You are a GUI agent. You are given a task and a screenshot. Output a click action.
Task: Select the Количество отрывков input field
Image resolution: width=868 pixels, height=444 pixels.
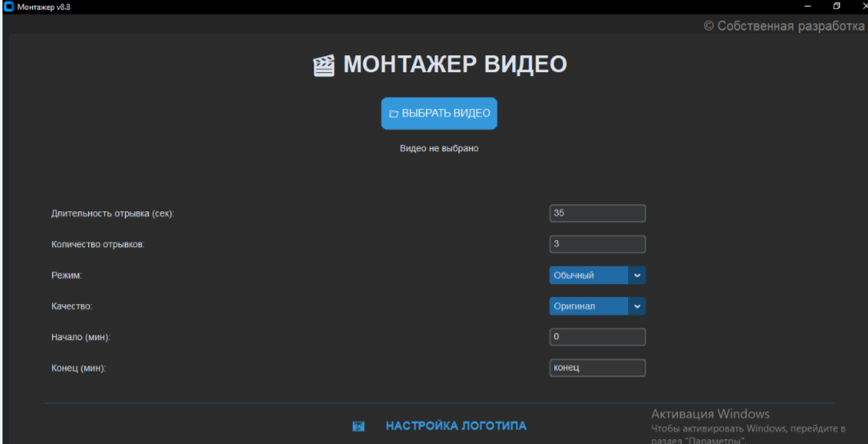click(597, 244)
